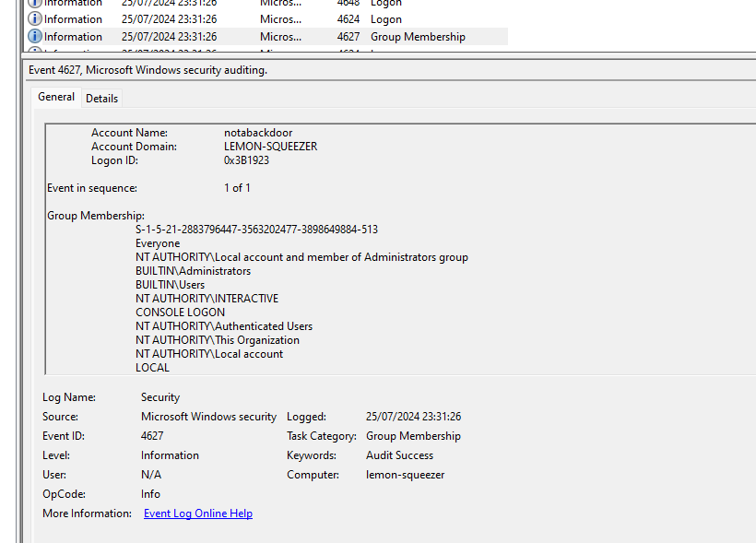This screenshot has width=756, height=543.
Task: Select the event list row with Event ID 4624
Action: (x=348, y=19)
